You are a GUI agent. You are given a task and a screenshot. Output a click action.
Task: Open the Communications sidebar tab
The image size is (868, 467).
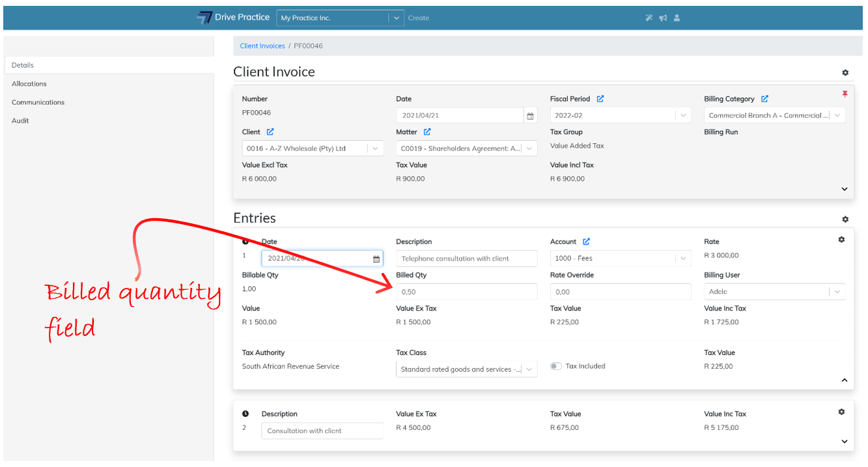[x=38, y=102]
